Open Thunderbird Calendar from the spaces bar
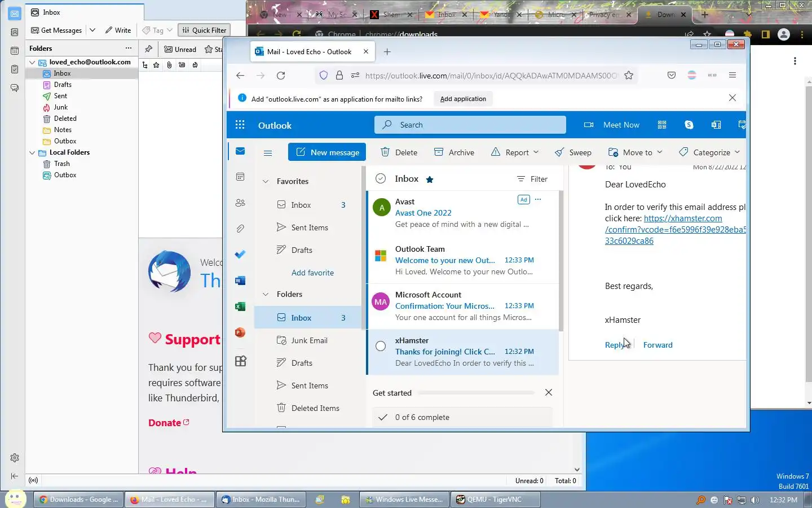The image size is (812, 508). pos(15,51)
